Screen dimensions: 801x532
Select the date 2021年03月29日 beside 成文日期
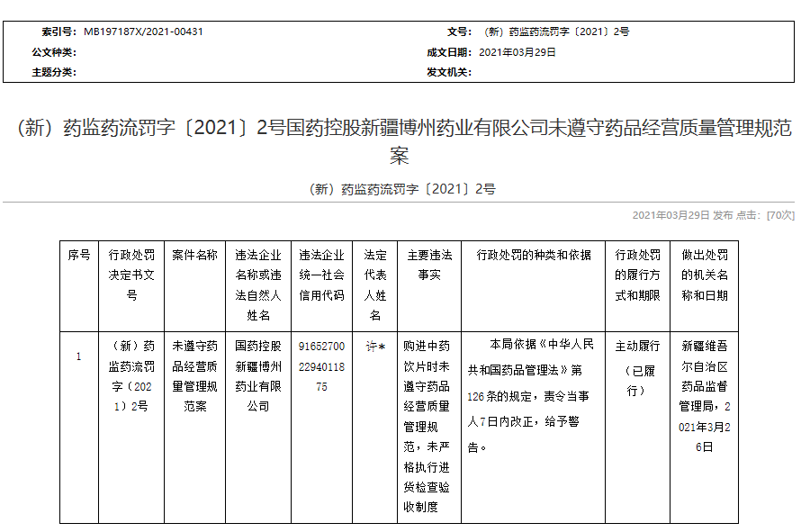click(517, 52)
